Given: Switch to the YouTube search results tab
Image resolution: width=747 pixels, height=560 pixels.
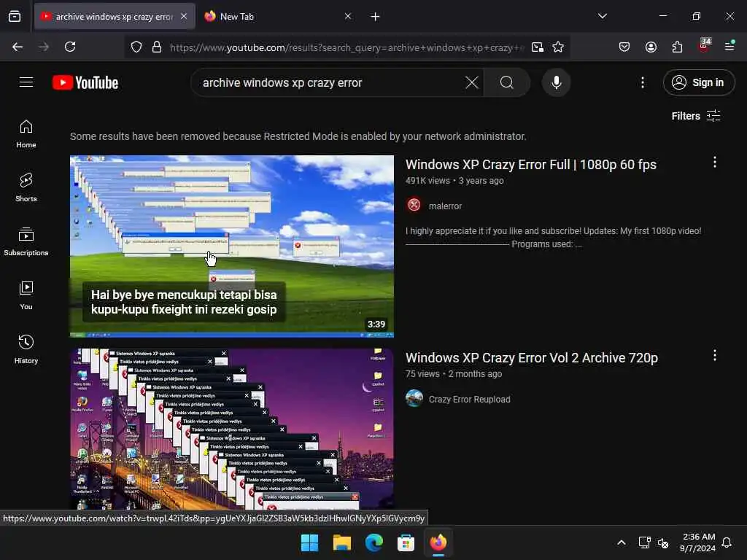Looking at the screenshot, I should coord(115,17).
